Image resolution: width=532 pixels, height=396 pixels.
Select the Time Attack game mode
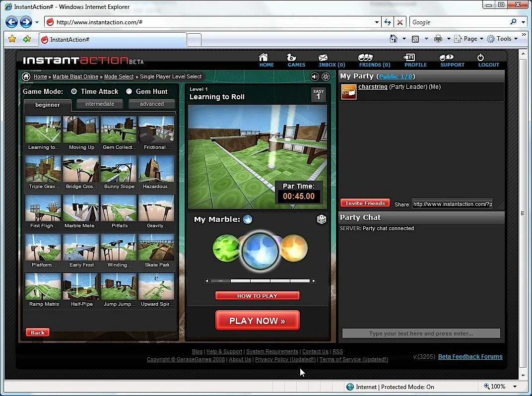click(x=73, y=91)
